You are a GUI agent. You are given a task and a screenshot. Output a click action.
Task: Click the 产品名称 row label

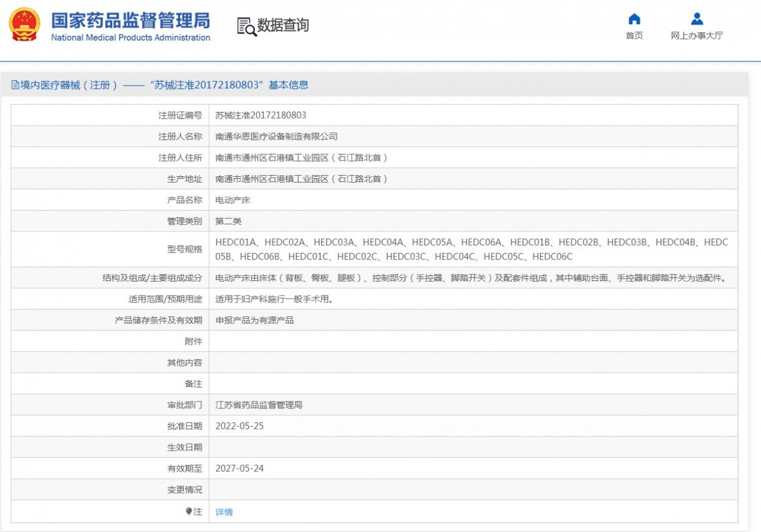pyautogui.click(x=185, y=200)
